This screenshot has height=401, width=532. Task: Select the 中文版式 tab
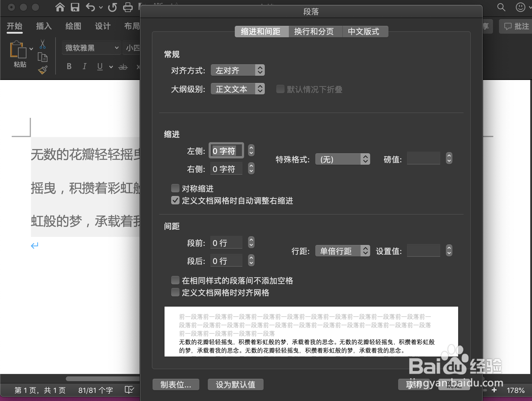pyautogui.click(x=365, y=31)
